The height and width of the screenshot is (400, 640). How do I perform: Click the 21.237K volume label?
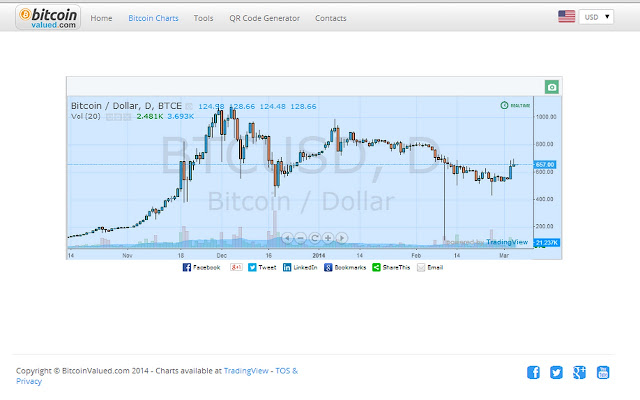point(547,242)
